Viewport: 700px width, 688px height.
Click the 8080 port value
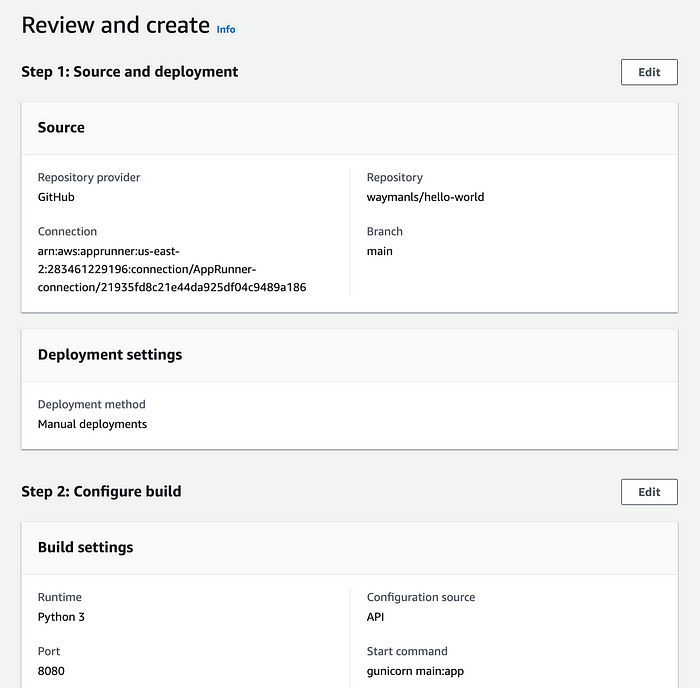click(51, 671)
